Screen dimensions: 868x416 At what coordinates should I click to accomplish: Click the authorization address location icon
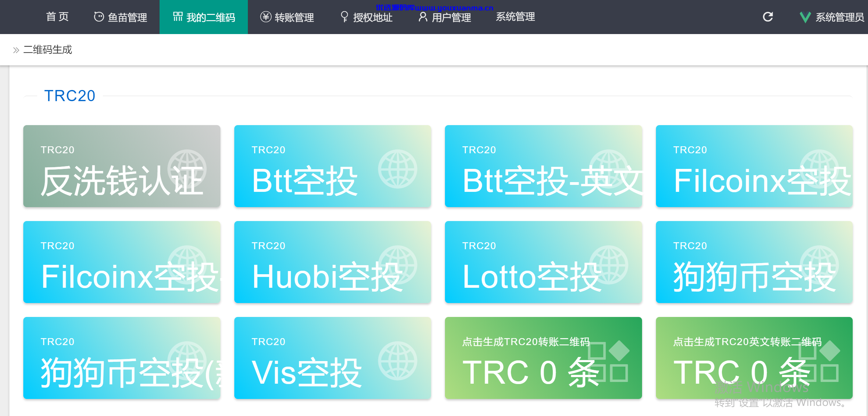[x=344, y=17]
